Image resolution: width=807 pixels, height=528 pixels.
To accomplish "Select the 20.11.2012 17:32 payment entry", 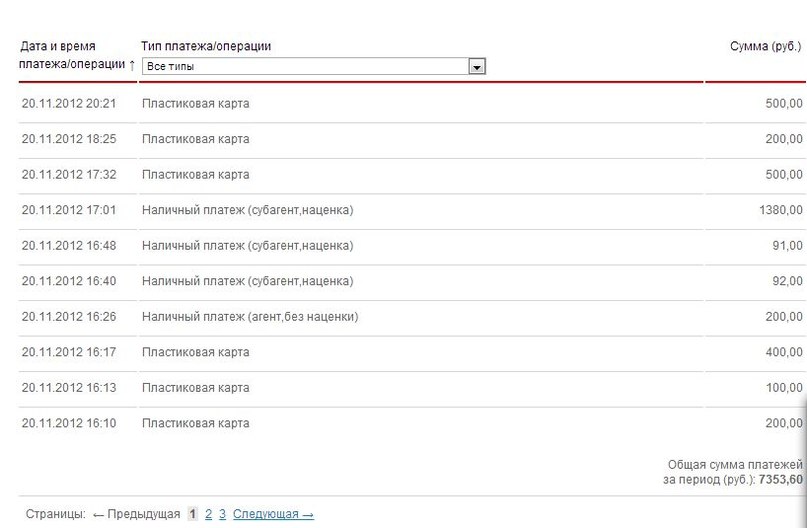I will [x=412, y=174].
